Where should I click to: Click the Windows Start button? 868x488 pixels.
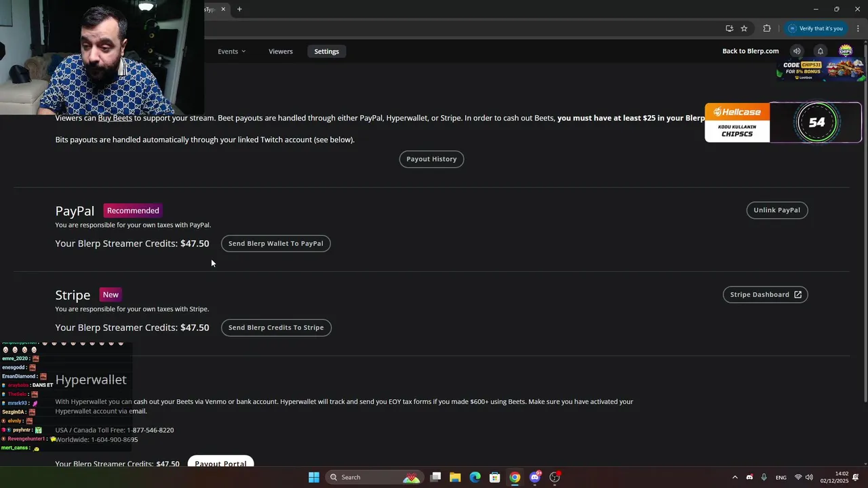coord(314,477)
